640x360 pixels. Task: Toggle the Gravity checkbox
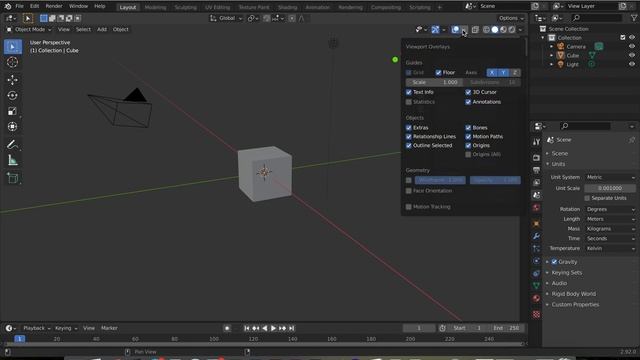pos(554,262)
